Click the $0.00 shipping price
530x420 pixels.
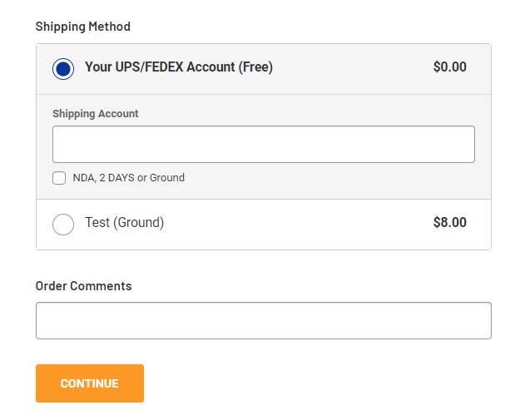tap(450, 67)
